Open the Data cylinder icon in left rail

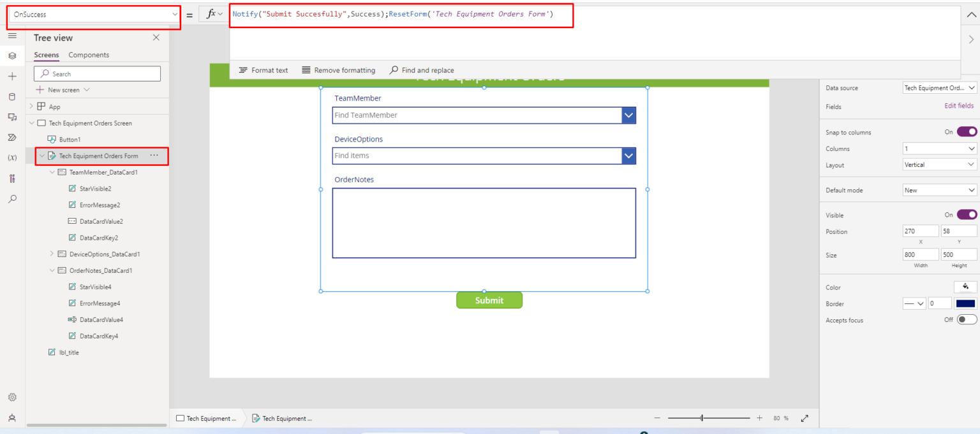12,97
